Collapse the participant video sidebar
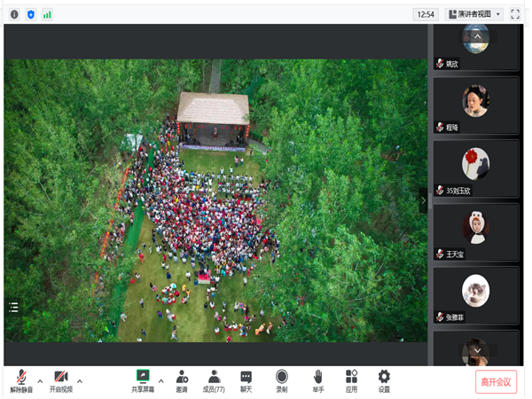 [423, 200]
